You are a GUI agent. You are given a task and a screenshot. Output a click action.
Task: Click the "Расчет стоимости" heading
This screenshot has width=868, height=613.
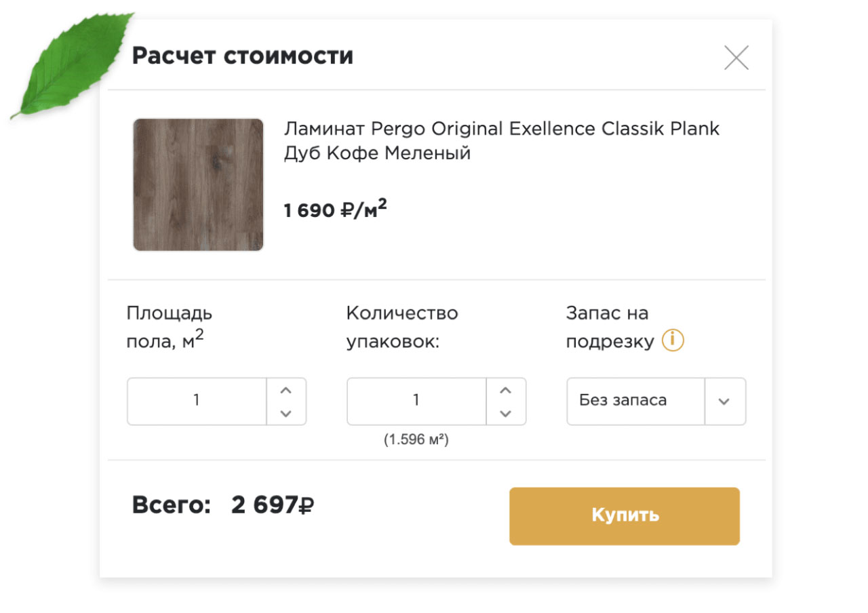242,56
